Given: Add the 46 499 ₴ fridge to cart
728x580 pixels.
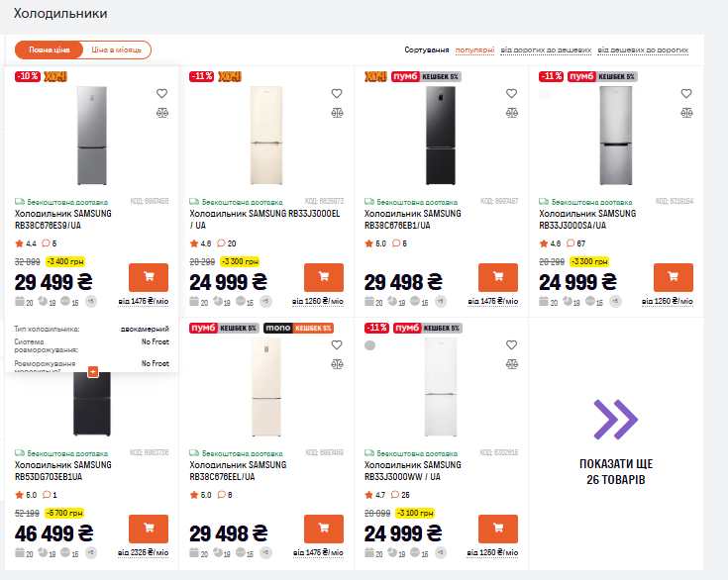Looking at the screenshot, I should (x=149, y=529).
